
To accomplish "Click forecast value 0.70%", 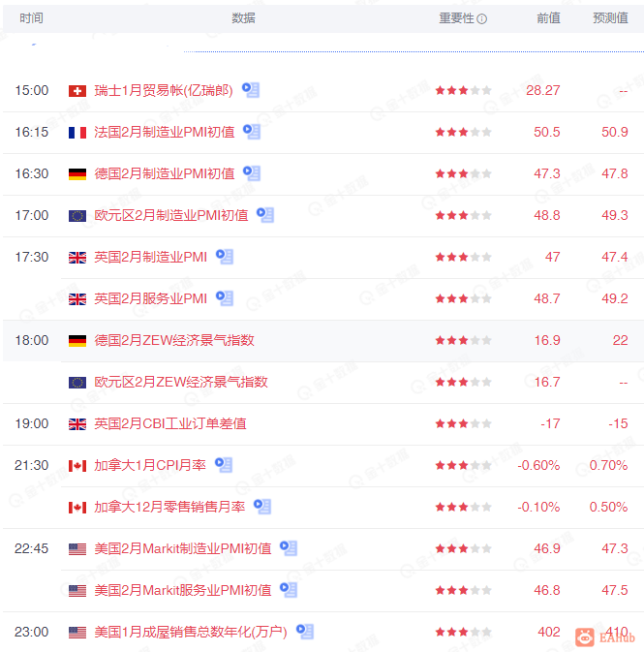I will [608, 465].
